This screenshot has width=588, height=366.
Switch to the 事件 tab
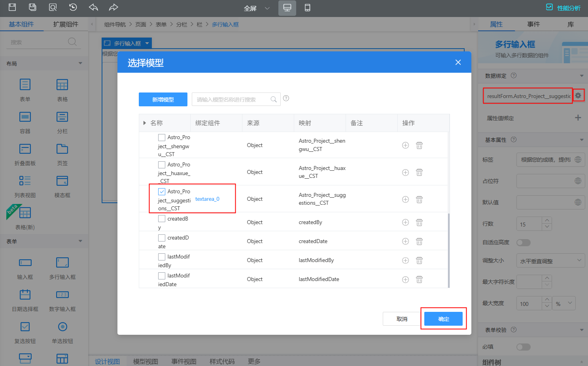(x=533, y=25)
